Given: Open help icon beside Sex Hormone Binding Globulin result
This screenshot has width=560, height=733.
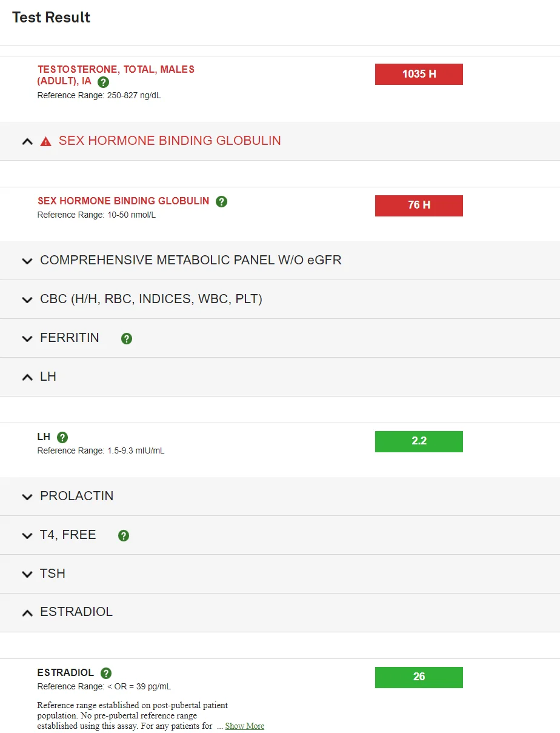Looking at the screenshot, I should [221, 201].
